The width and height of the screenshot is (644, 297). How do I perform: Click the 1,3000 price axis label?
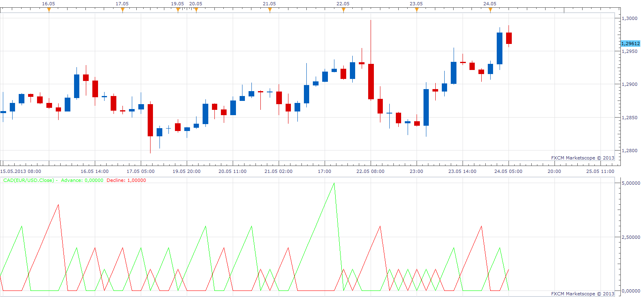tap(630, 18)
